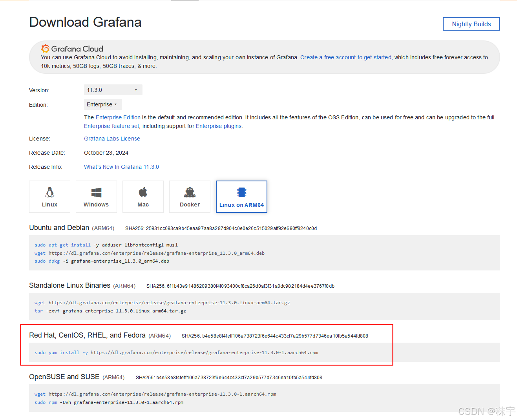Click the Windows logo icon

pyautogui.click(x=96, y=192)
